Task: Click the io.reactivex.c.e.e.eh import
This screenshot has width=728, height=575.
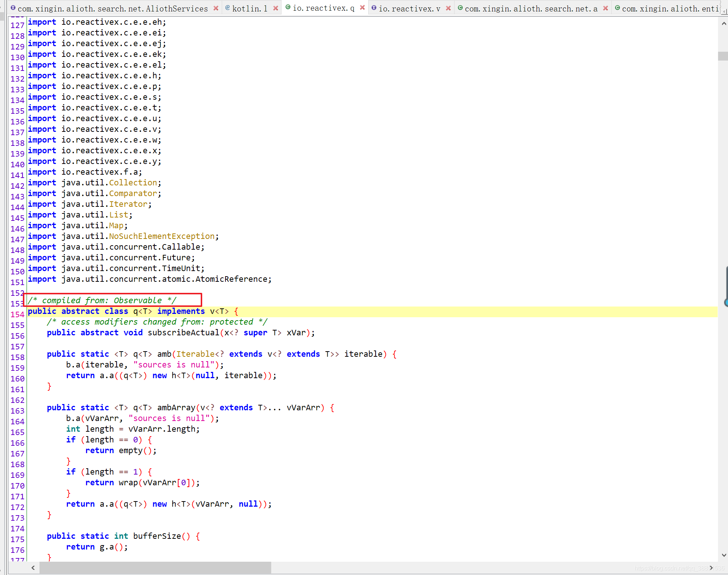Action: (97, 22)
